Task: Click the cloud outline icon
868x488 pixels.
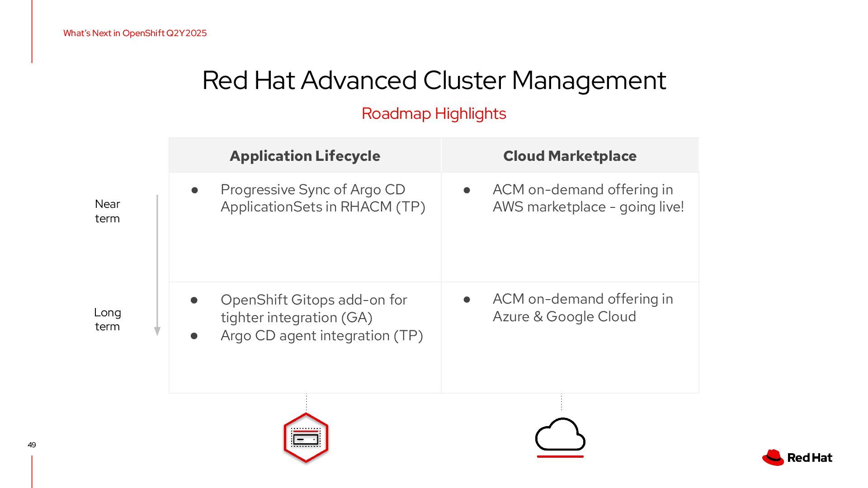Action: pos(560,435)
